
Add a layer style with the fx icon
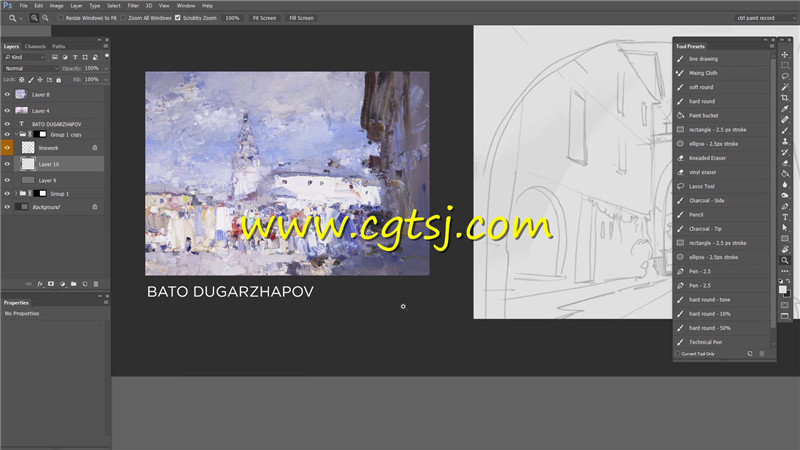click(x=40, y=284)
